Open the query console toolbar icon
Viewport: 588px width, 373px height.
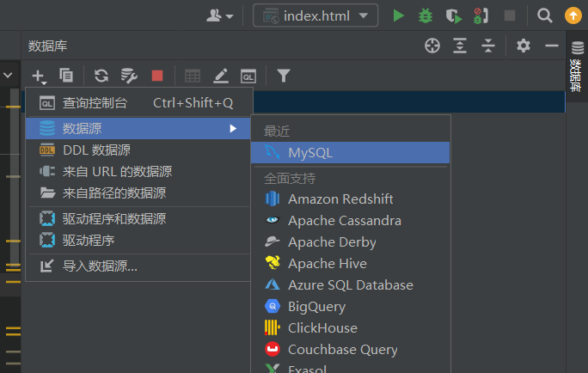coord(248,76)
